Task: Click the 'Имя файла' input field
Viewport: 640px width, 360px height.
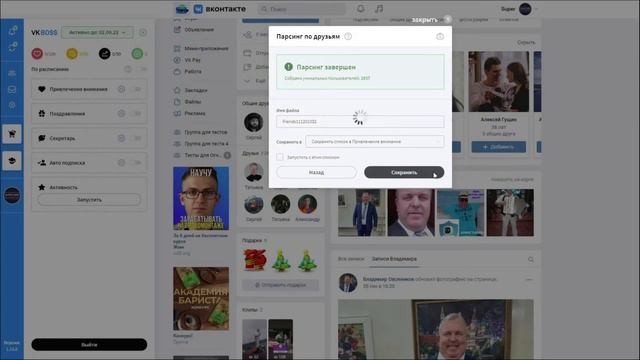Action: click(x=360, y=121)
